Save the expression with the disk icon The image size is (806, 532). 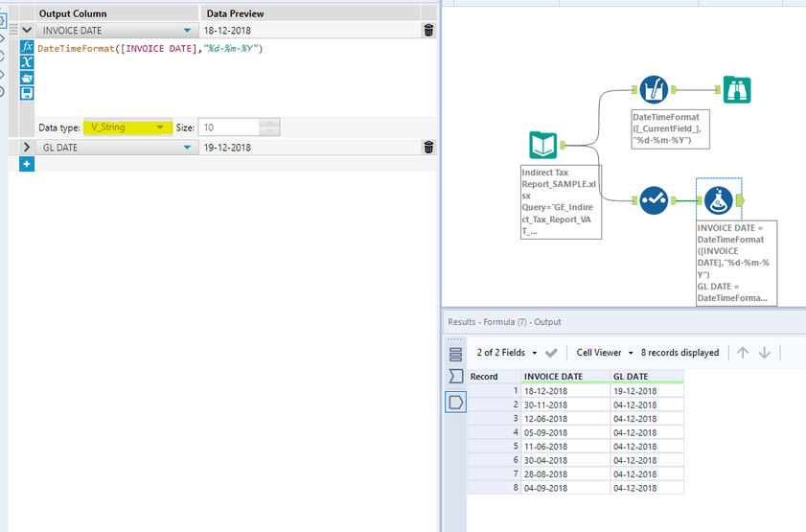(x=27, y=93)
